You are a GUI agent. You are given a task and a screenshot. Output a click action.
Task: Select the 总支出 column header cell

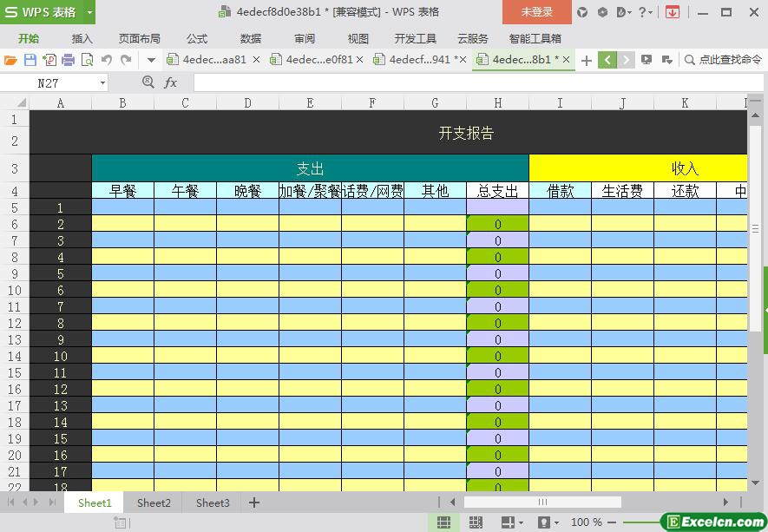click(497, 191)
